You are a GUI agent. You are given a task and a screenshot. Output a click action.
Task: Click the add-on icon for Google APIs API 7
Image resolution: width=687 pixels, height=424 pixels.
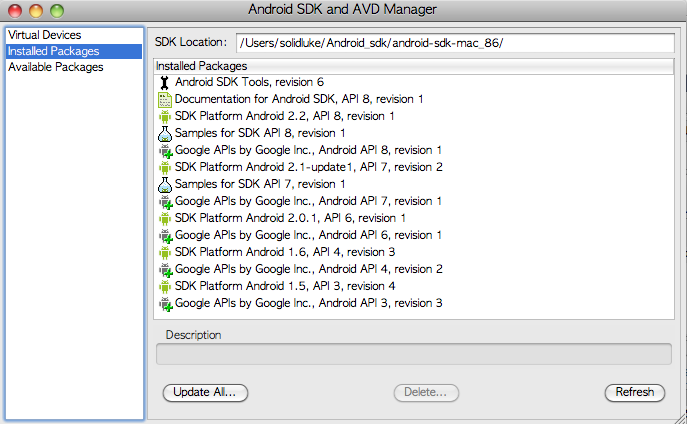[x=165, y=202]
